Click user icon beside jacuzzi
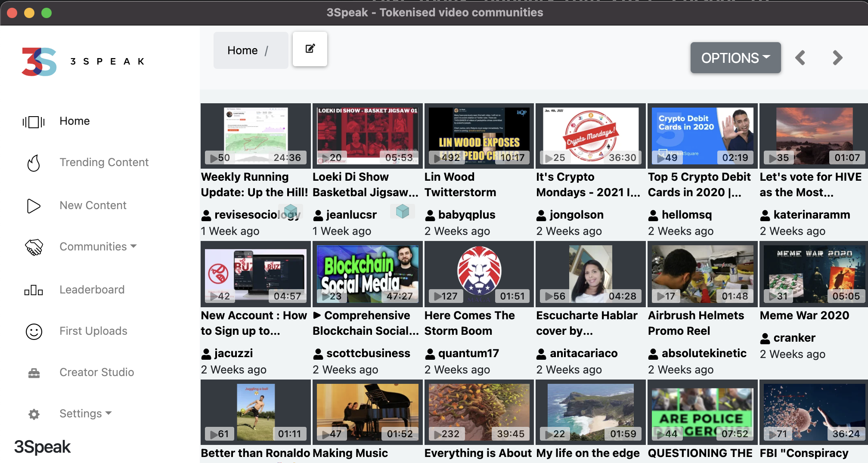This screenshot has width=868, height=463. [x=206, y=354]
